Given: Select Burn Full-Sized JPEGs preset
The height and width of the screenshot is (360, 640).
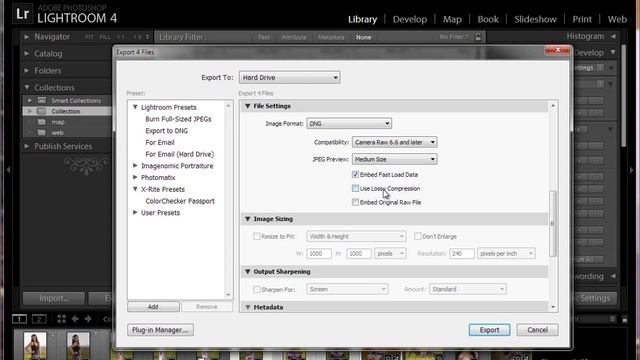Looking at the screenshot, I should coord(178,119).
